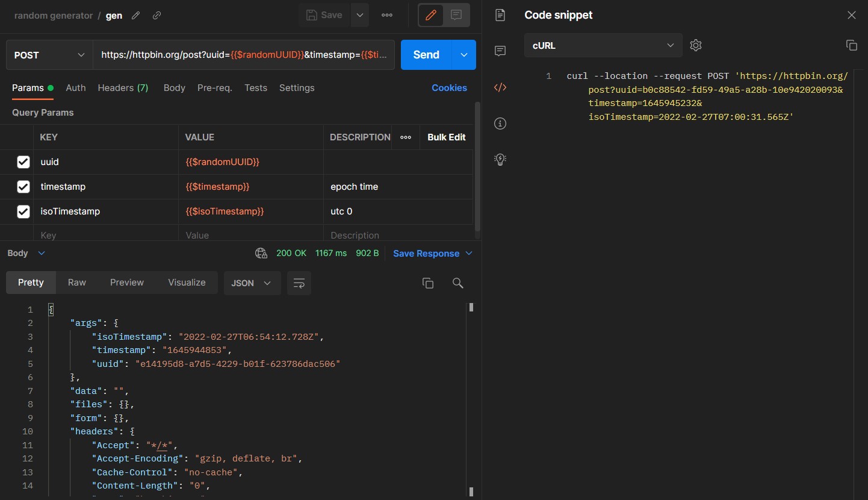Expand Send button options arrow

pos(464,55)
